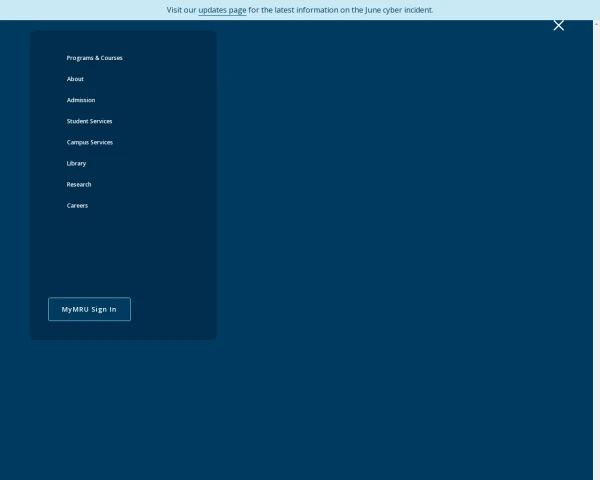The image size is (600, 480).
Task: Open Student Services menu entry
Action: (x=89, y=121)
